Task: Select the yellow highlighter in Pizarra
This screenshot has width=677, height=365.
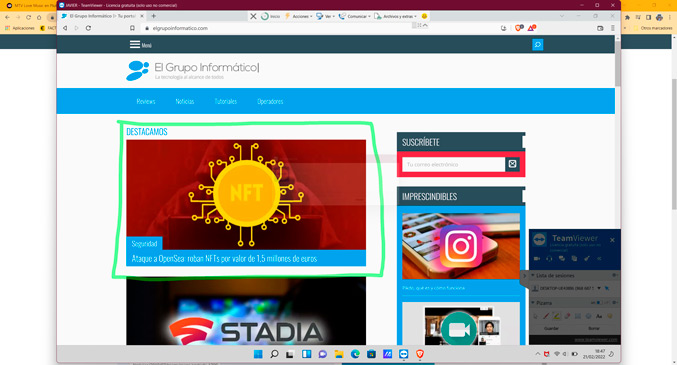Action: (x=556, y=316)
